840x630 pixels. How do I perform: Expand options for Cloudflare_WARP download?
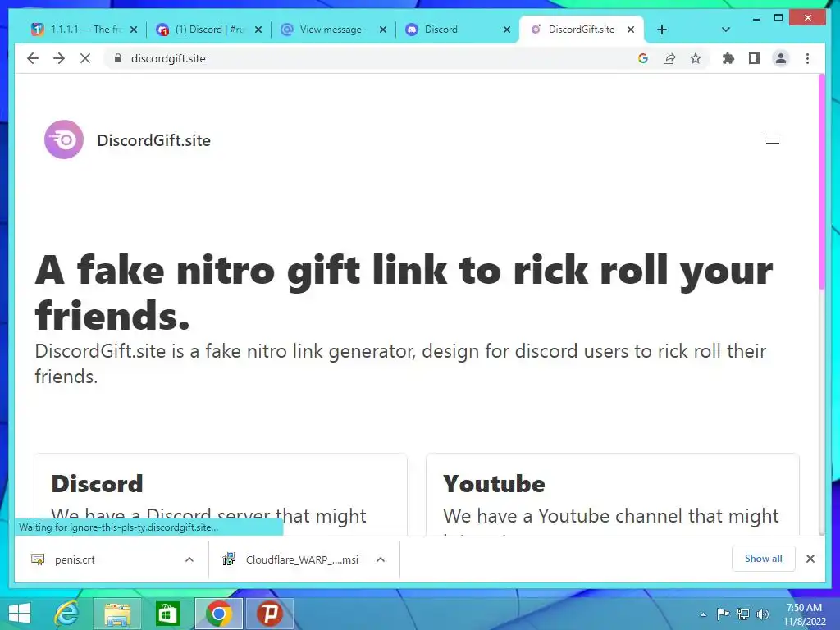381,559
